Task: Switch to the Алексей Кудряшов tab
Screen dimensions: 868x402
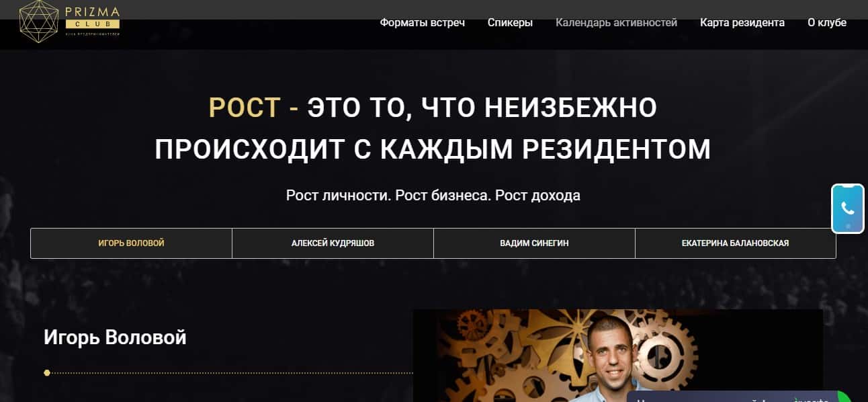Action: pos(333,243)
